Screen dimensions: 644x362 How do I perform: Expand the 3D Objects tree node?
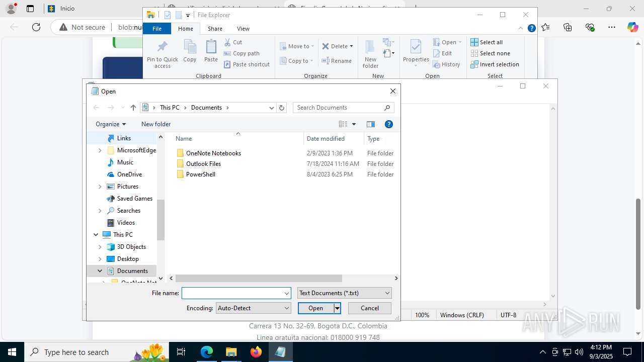click(x=100, y=247)
